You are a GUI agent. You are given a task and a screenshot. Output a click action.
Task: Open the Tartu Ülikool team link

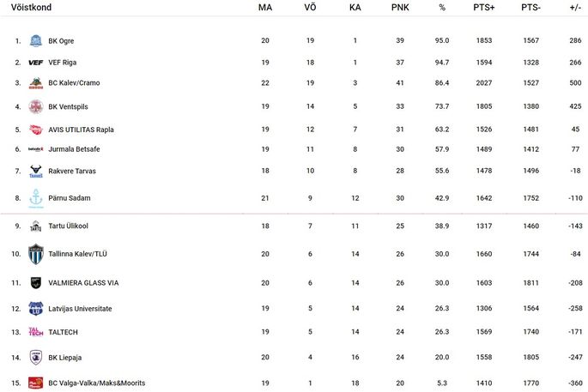[x=69, y=226]
